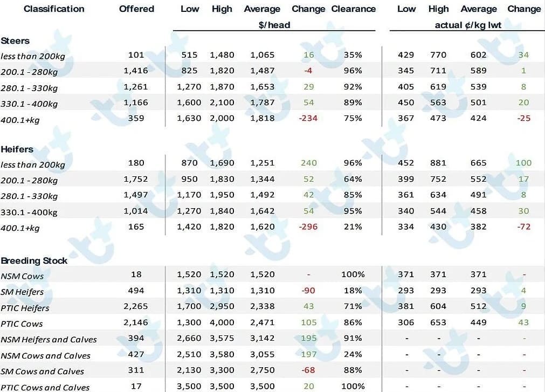Viewport: 545px width, 392px height.
Task: Click Heifers 400.1+kg change value -296
Action: coord(308,226)
